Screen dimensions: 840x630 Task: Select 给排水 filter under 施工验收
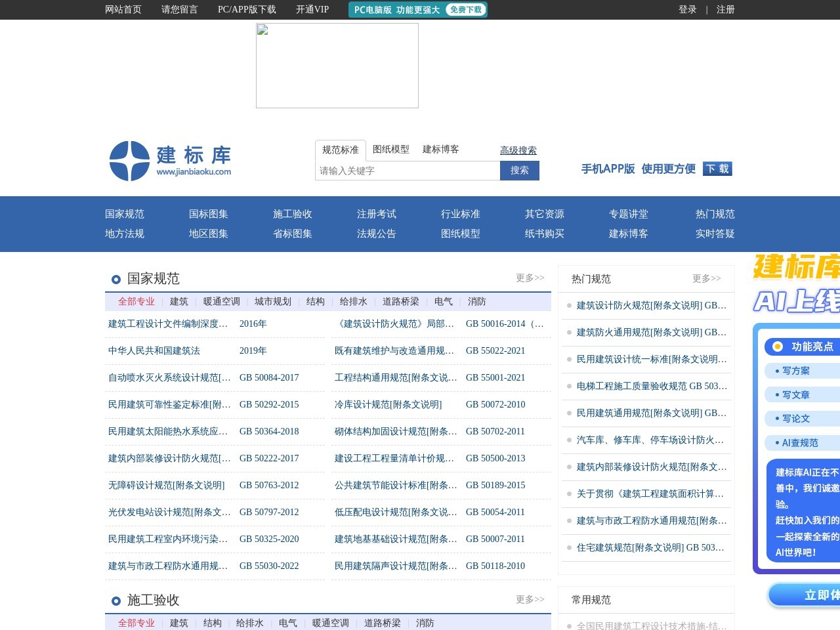(250, 623)
